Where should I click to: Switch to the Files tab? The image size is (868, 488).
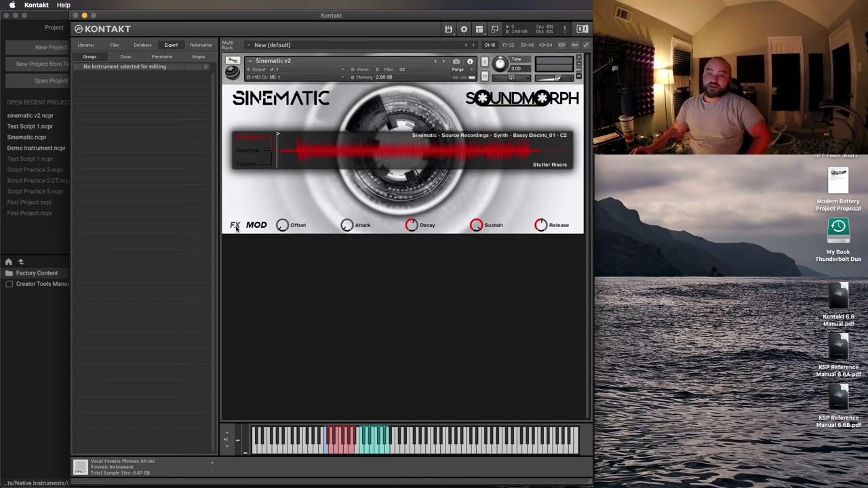click(115, 45)
